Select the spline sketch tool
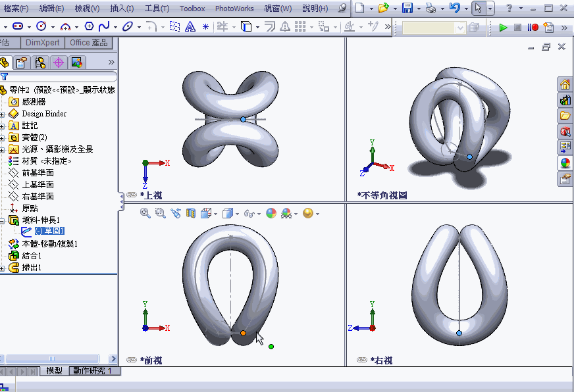 (x=104, y=26)
